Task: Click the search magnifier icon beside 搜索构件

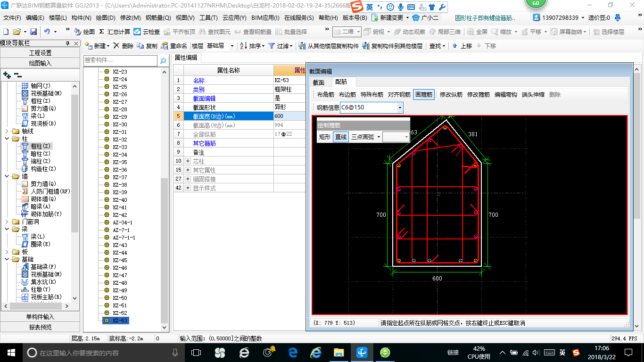Action: (x=163, y=61)
